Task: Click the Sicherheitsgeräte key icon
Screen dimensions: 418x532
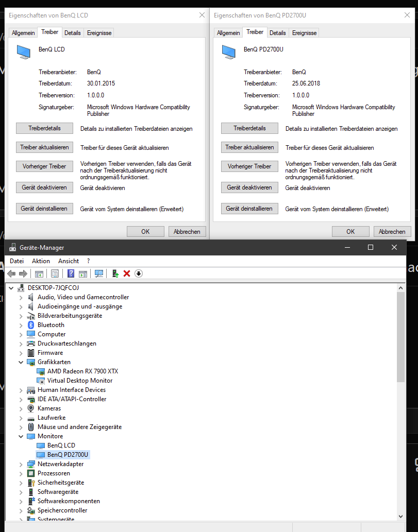Action: (31, 483)
